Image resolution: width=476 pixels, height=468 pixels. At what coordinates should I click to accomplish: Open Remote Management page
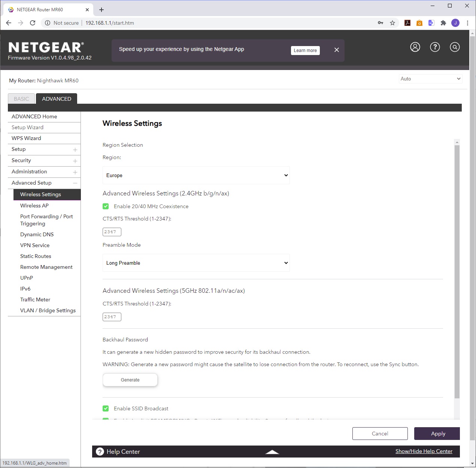[x=46, y=267]
